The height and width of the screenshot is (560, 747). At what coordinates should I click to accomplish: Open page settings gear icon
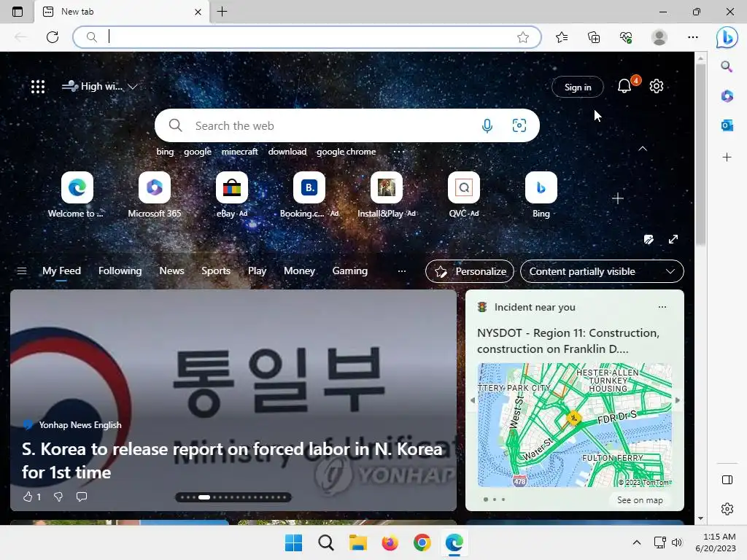pyautogui.click(x=657, y=86)
